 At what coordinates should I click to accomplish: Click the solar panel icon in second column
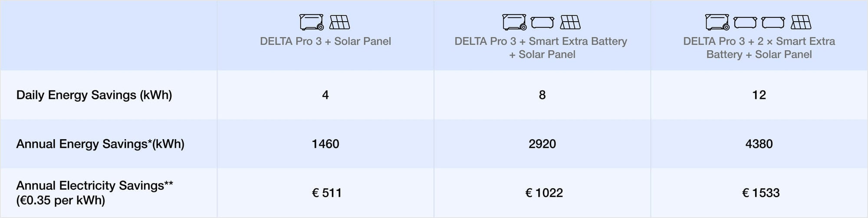tap(570, 22)
